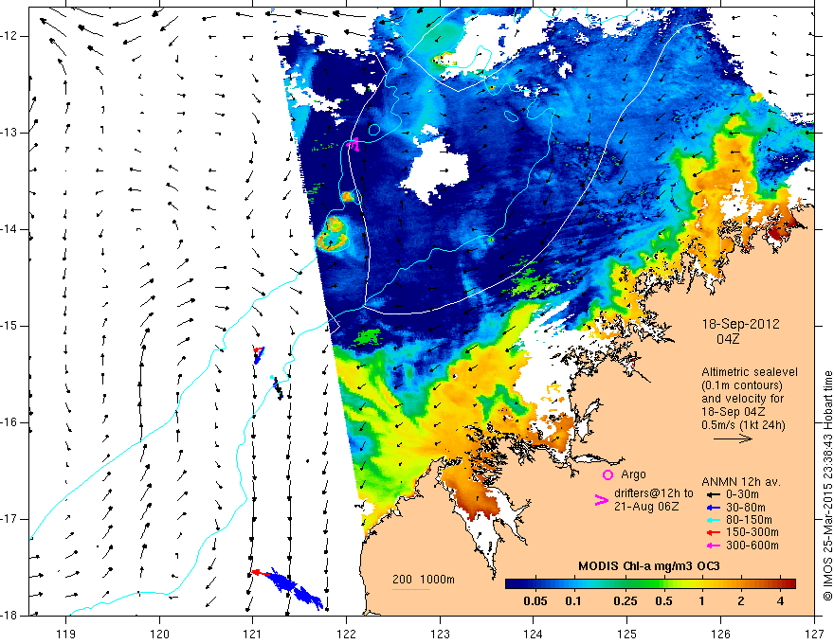Click the cyan-black mooring marker near -15.7
The height and width of the screenshot is (644, 834).
[x=277, y=387]
